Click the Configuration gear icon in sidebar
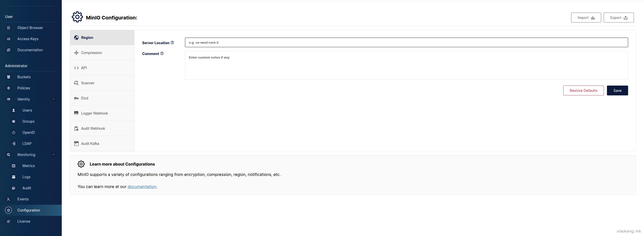The image size is (644, 236). (x=9, y=210)
